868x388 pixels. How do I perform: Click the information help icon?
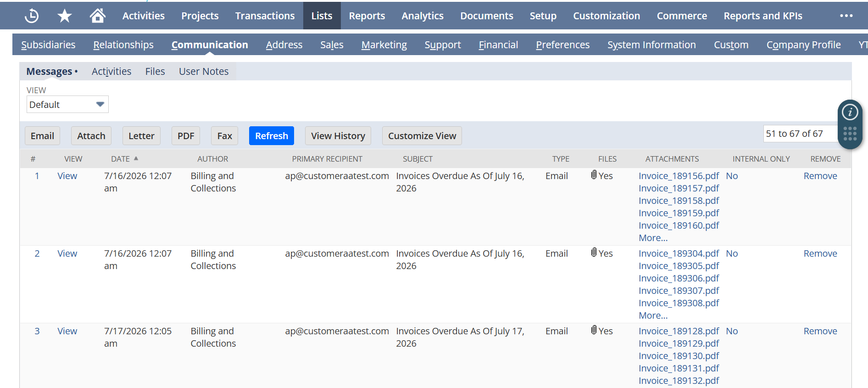pos(850,112)
